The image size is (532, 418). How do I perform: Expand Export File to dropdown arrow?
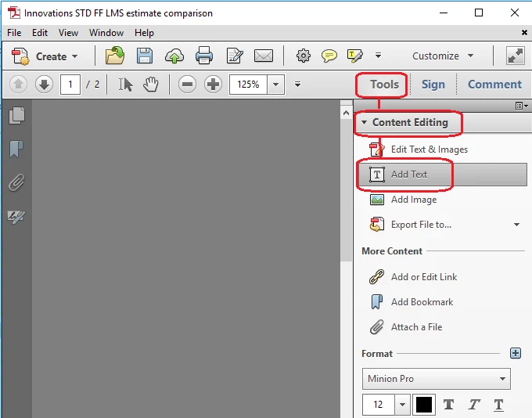516,225
